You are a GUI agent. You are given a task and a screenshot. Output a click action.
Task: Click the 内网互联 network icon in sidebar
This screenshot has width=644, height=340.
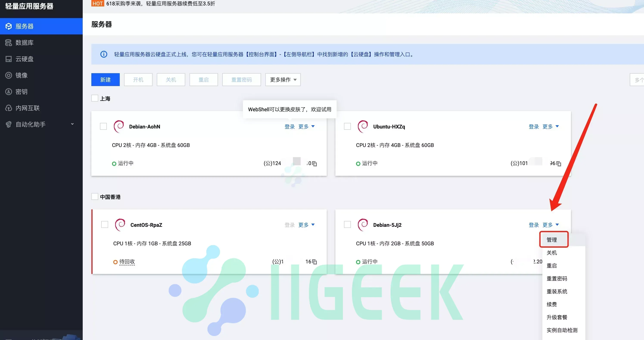[x=8, y=108]
